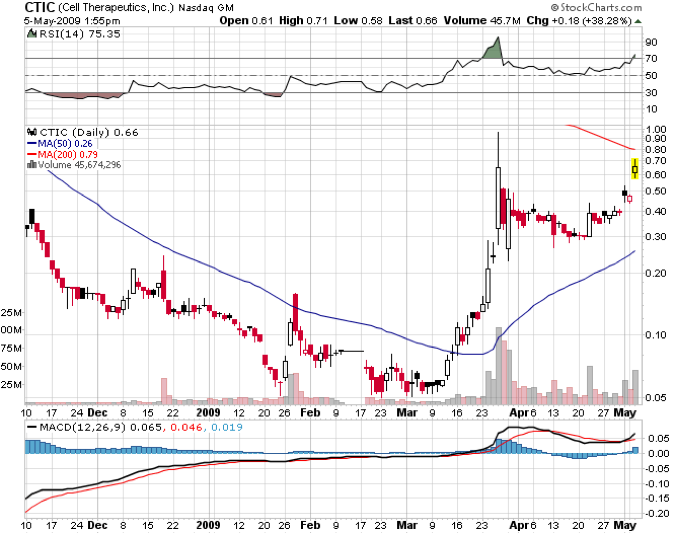675x533 pixels.
Task: Click the tallest gray volume bar in late March
Action: pos(499,365)
